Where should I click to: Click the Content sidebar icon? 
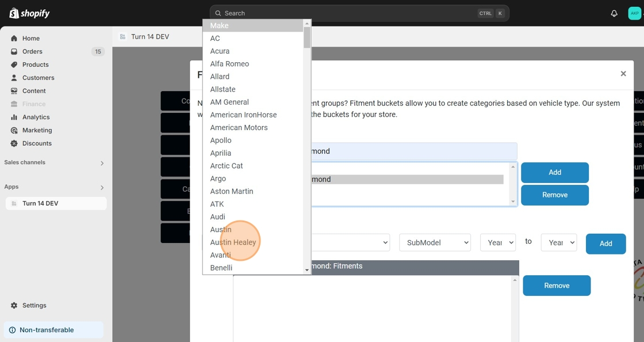coord(14,91)
